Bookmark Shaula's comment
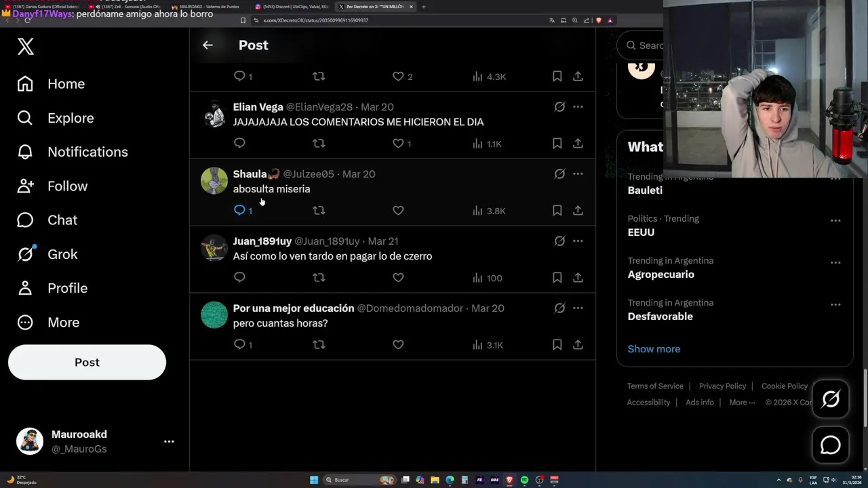The height and width of the screenshot is (488, 868). tap(557, 210)
